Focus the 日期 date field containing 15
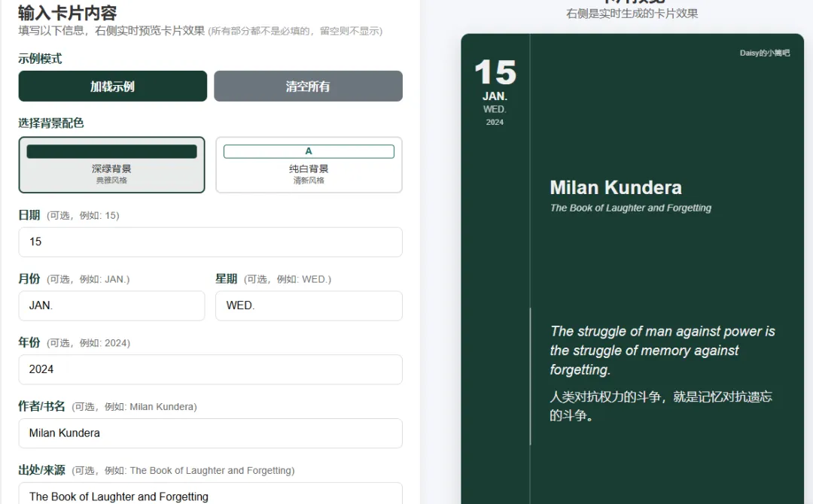The width and height of the screenshot is (813, 504). pos(210,242)
